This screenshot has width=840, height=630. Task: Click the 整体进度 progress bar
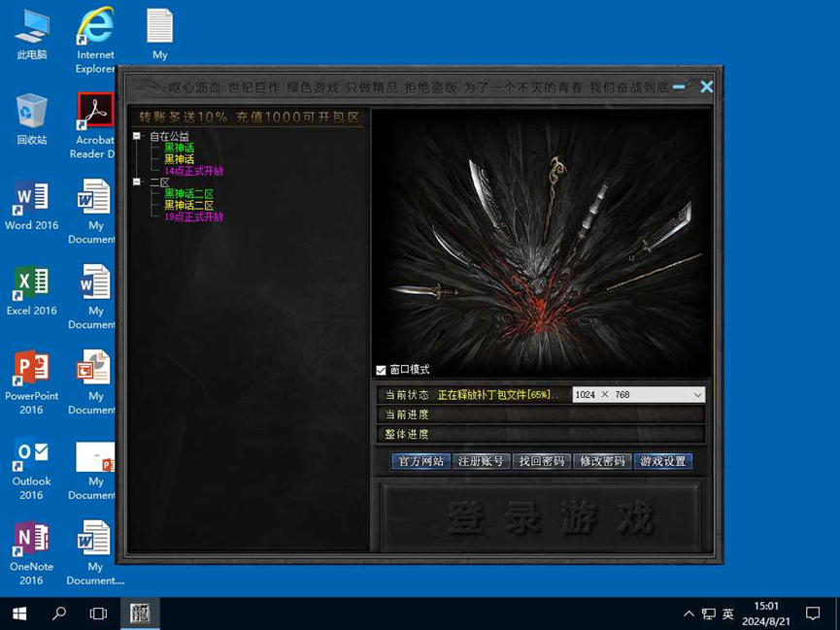point(541,434)
